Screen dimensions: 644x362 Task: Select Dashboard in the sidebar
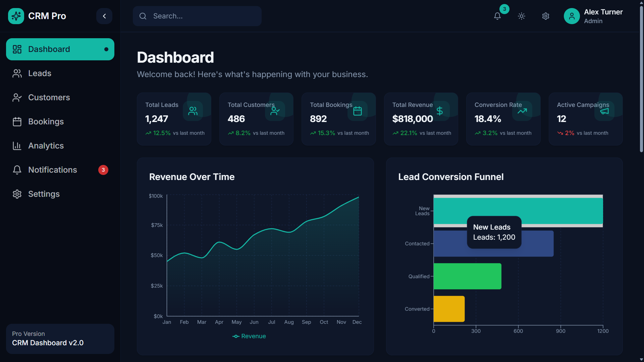point(60,49)
